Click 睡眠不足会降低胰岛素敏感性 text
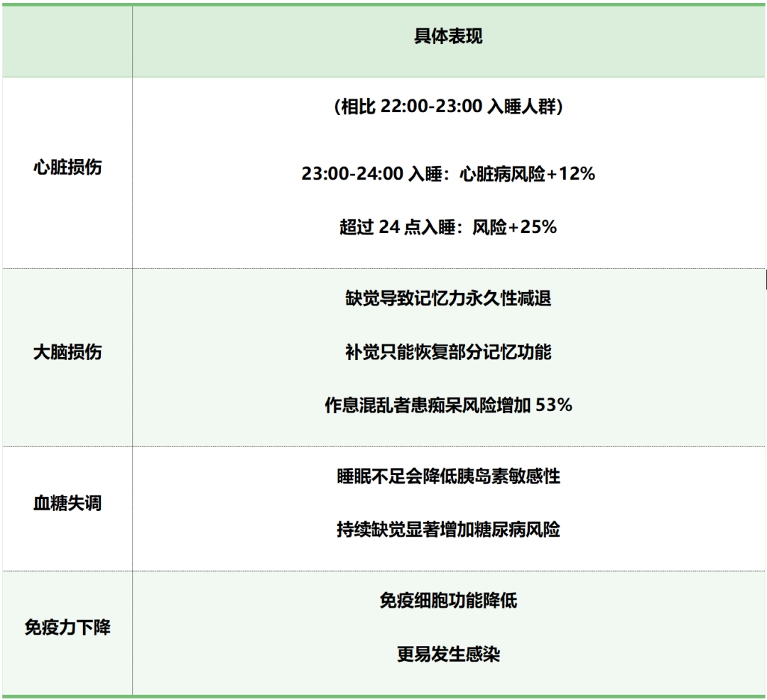The width and height of the screenshot is (767, 700). pyautogui.click(x=448, y=476)
